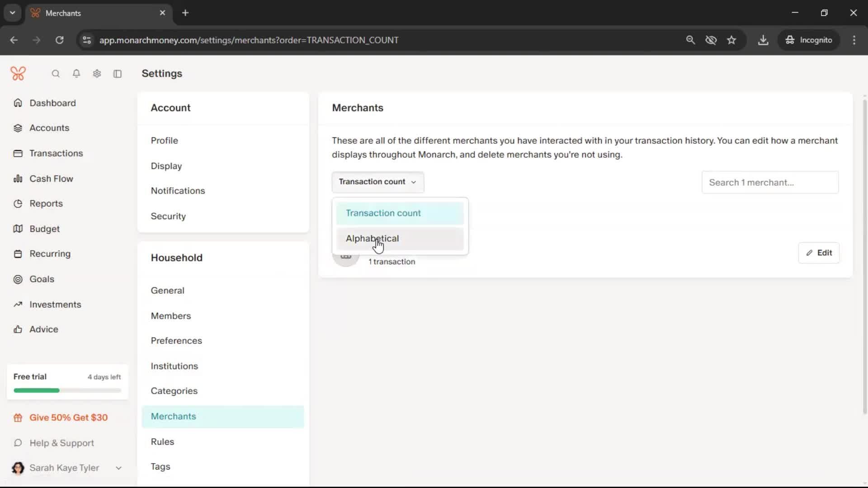Click the Monarch butterfly logo

18,73
